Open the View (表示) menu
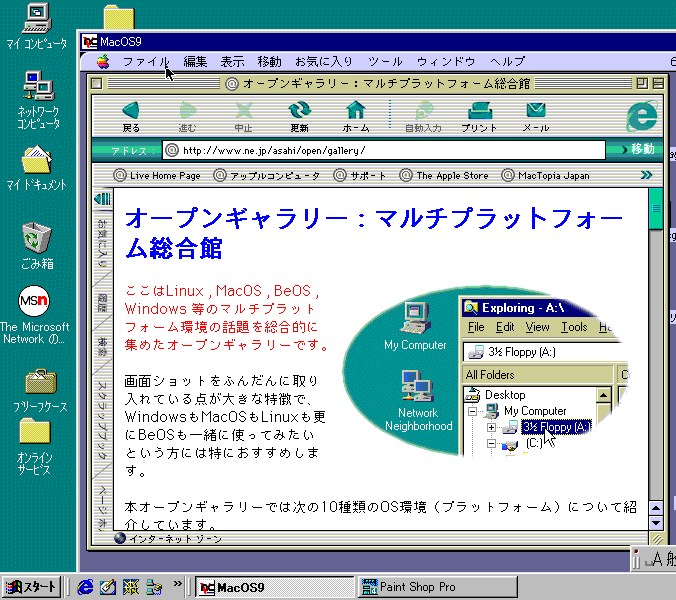 click(232, 62)
